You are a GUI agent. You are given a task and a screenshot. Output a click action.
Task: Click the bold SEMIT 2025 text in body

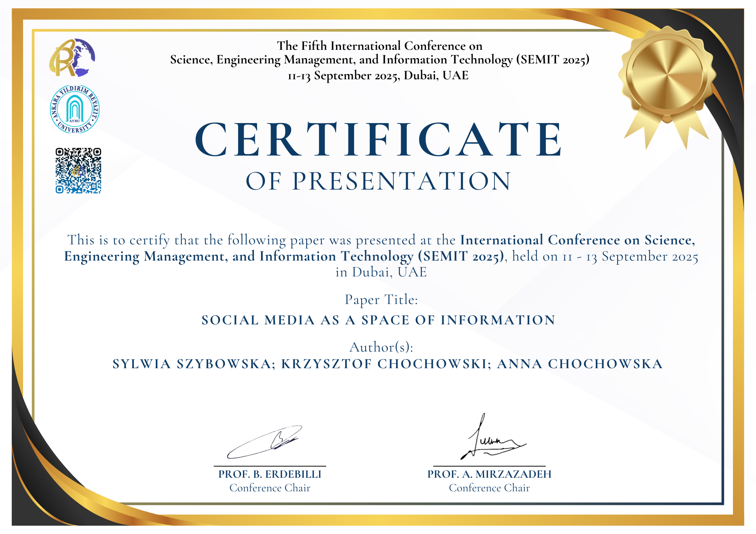(x=461, y=256)
